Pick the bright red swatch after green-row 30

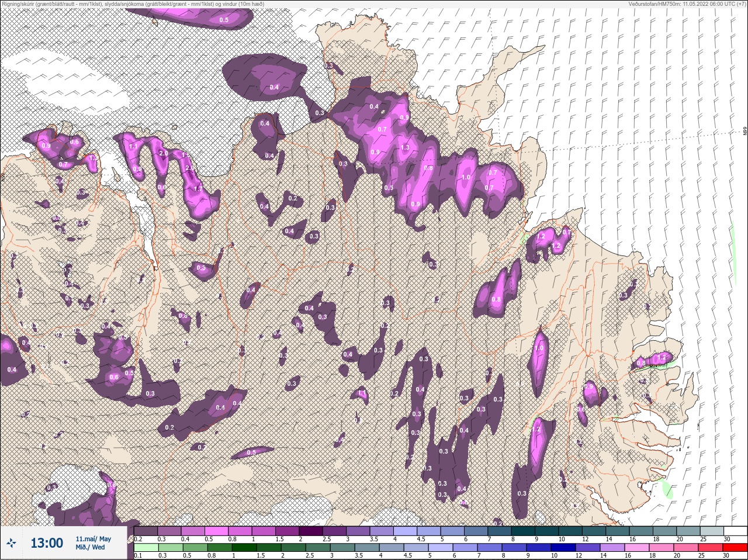(x=735, y=548)
